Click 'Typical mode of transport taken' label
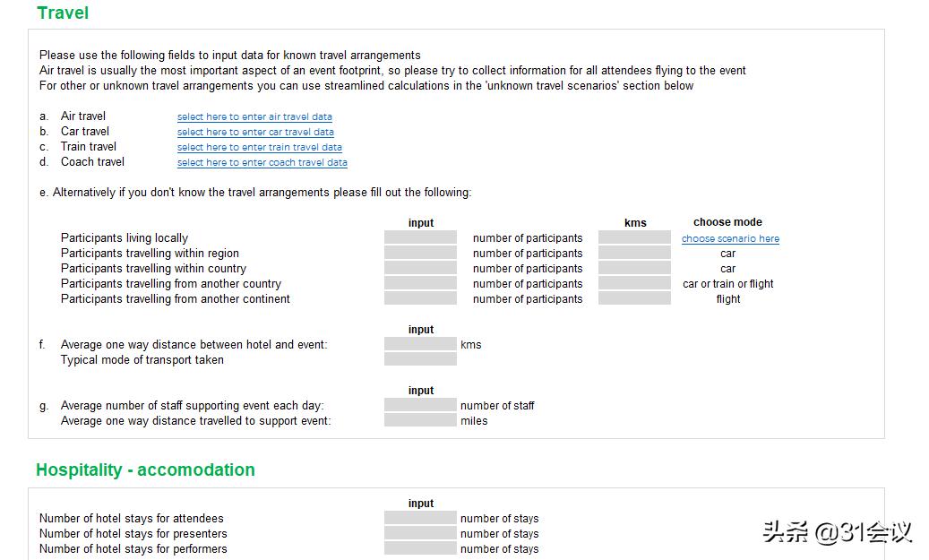Screen dimensions: 929x560 click(142, 359)
